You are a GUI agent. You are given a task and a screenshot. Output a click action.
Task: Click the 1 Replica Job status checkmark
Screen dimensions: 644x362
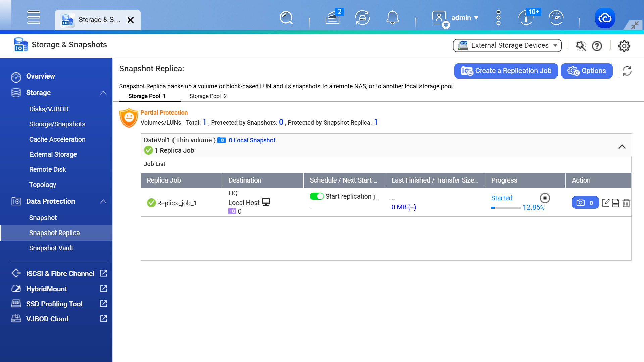point(148,150)
